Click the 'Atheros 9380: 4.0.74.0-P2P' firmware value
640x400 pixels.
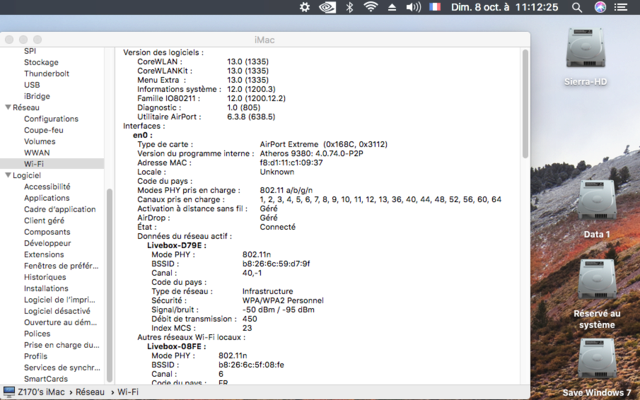pos(311,153)
